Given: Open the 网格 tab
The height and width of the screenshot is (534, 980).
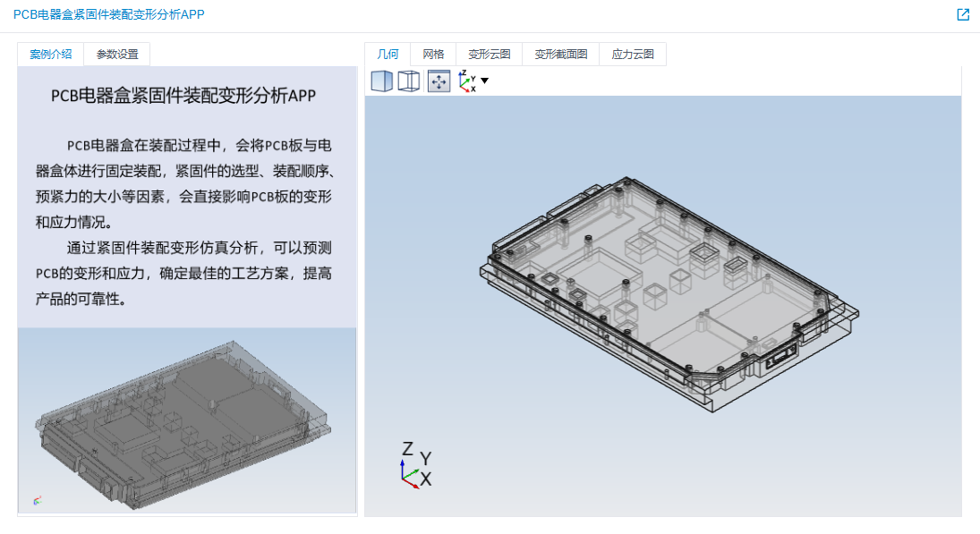Looking at the screenshot, I should point(433,55).
